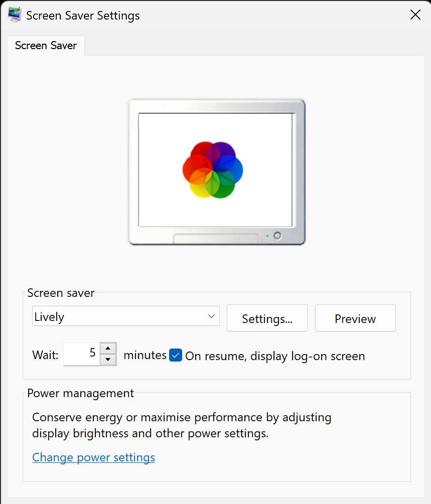Click Change power settings
Screen dimensions: 431x504
pyautogui.click(x=93, y=457)
